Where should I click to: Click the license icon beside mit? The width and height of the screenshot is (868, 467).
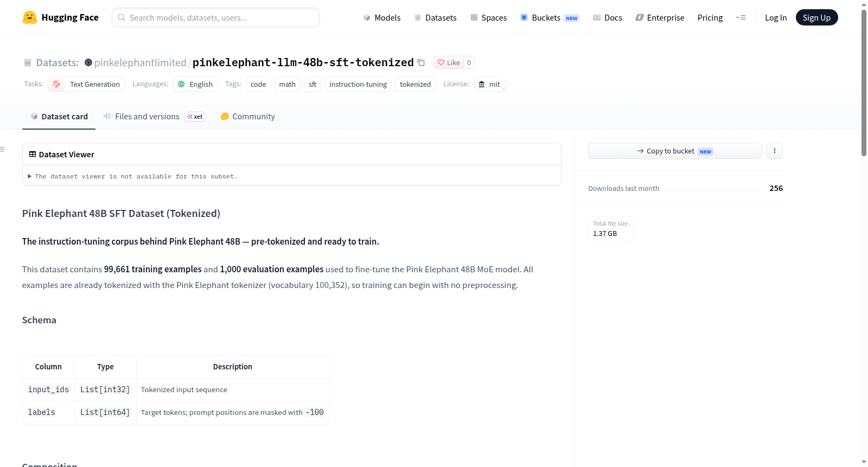coord(482,84)
